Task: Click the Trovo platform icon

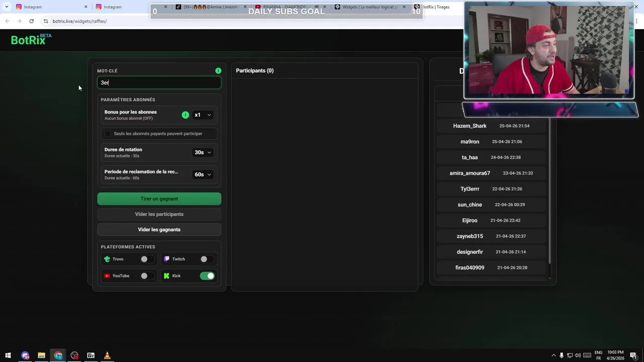Action: click(x=107, y=259)
